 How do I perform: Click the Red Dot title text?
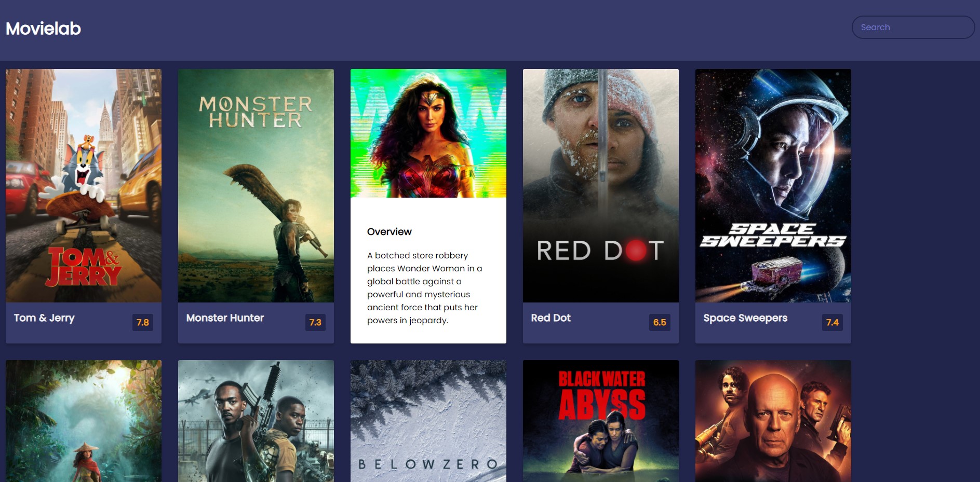551,318
